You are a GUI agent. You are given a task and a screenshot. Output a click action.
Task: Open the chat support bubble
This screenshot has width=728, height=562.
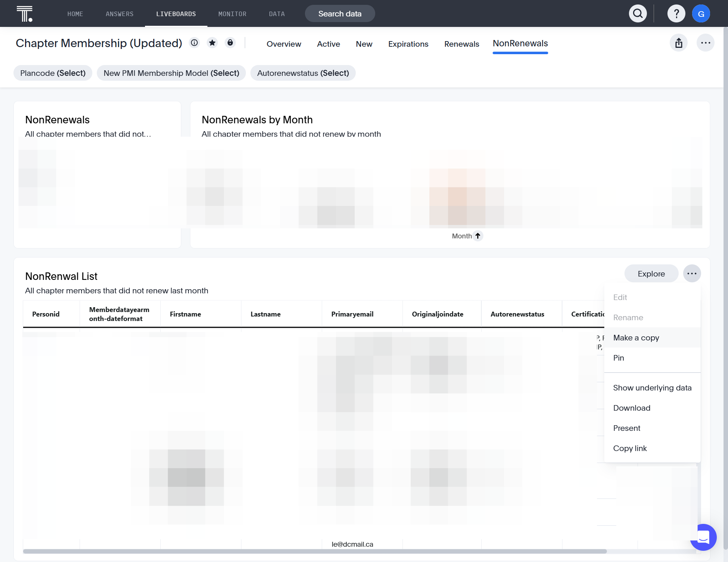703,537
